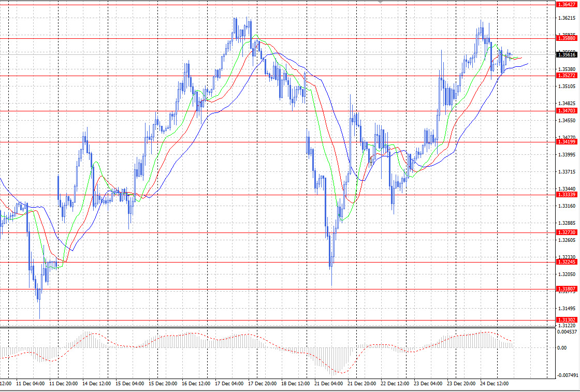580x392 pixels.
Task: Click the 11 Dec 20:00 time label
Action: click(63, 384)
